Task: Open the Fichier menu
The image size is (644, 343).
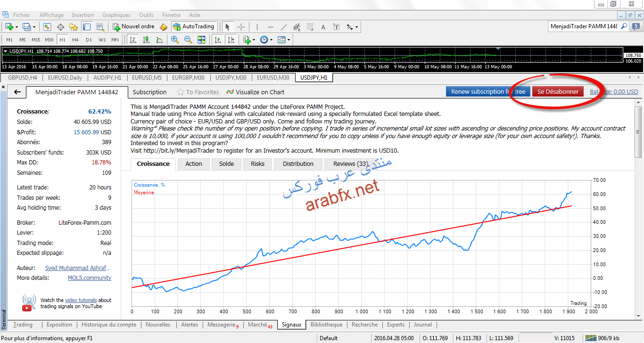Action: (22, 15)
